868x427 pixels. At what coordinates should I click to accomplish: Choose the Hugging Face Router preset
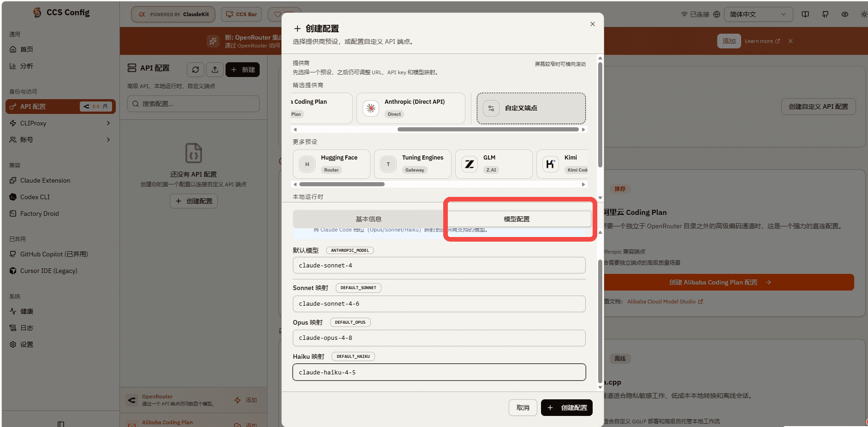click(332, 164)
